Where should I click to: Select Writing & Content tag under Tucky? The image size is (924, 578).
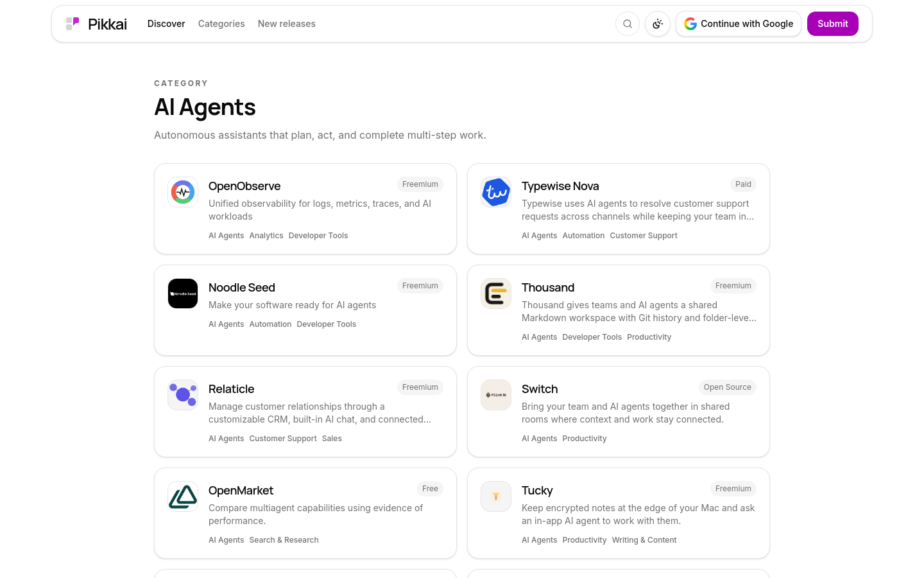pyautogui.click(x=644, y=540)
